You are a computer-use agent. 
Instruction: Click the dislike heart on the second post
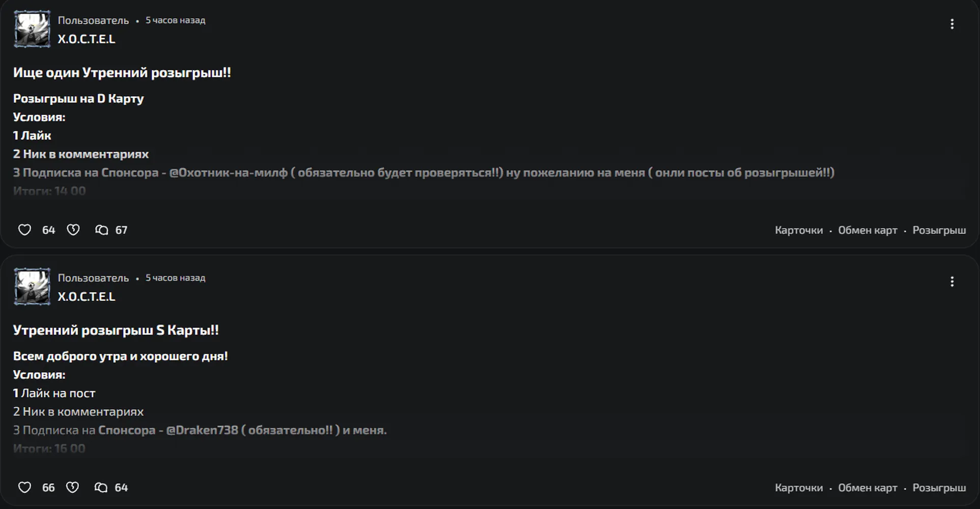[x=73, y=488]
